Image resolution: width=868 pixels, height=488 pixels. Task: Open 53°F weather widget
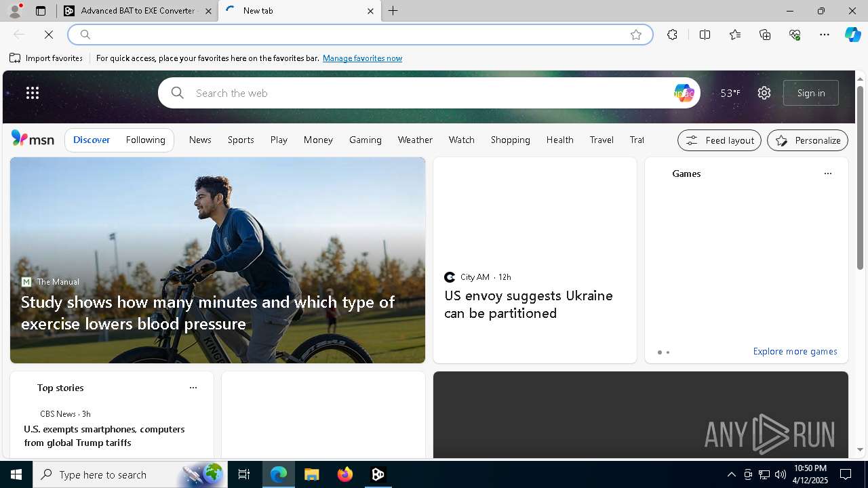tap(730, 93)
